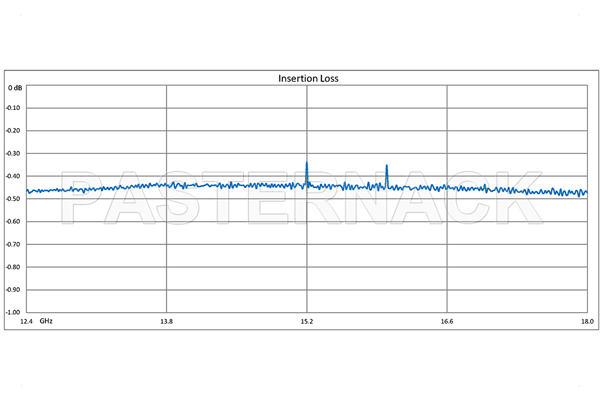The width and height of the screenshot is (600, 400).
Task: Select the 15.2 x-axis frequency label
Action: [x=307, y=322]
